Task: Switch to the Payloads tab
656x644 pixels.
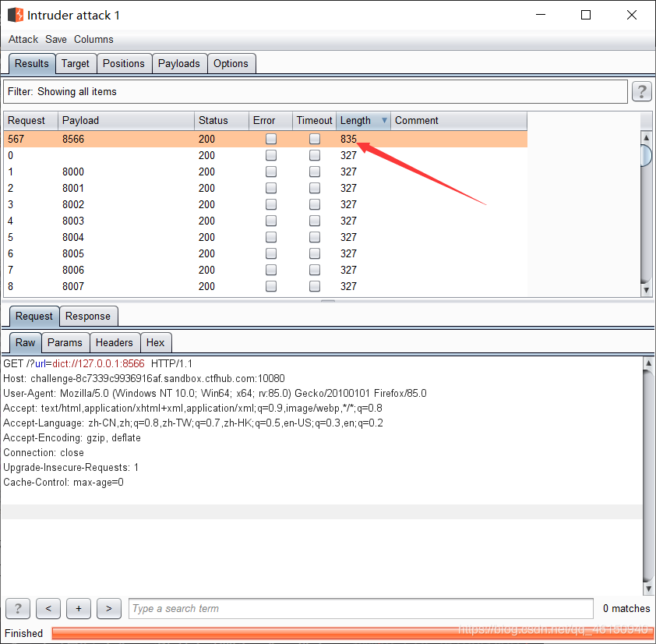Action: [x=179, y=64]
